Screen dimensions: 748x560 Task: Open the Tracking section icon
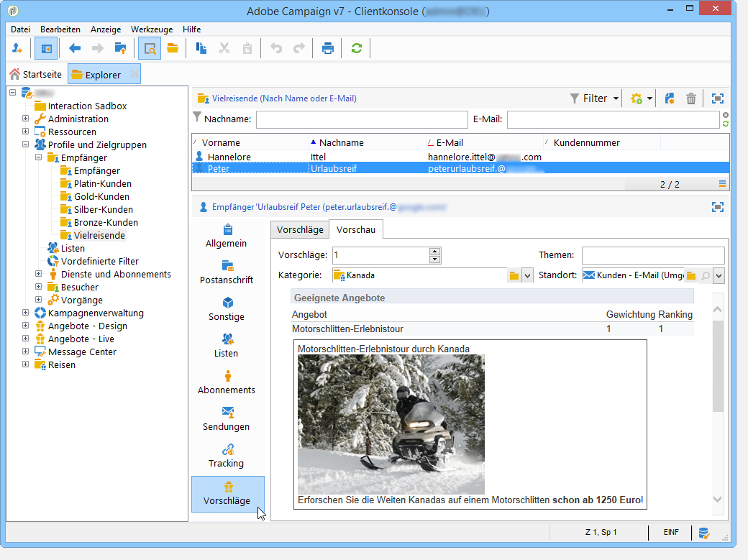pyautogui.click(x=227, y=449)
